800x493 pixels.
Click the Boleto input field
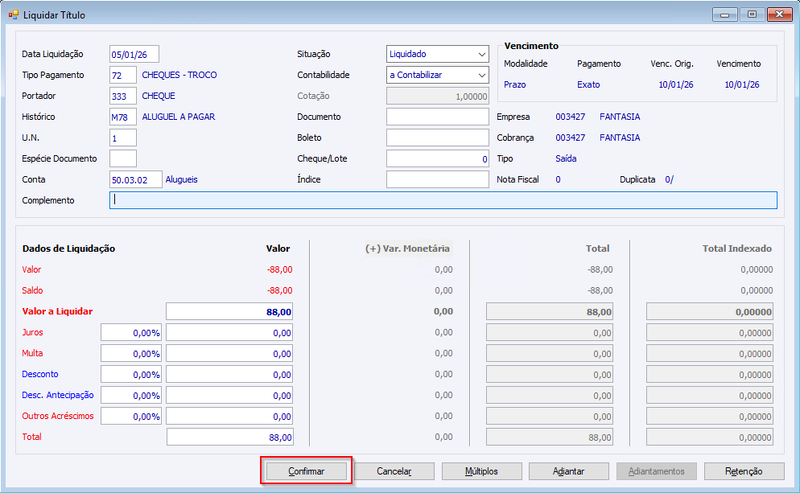(437, 138)
